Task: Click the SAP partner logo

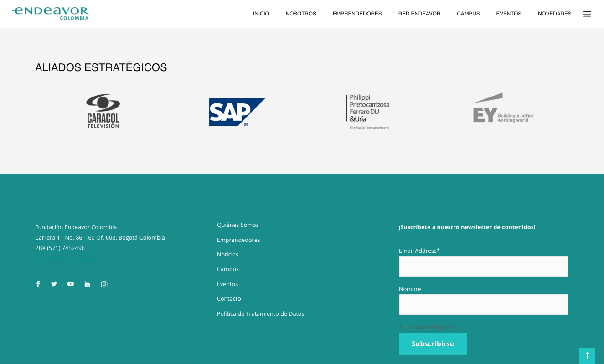Action: [237, 112]
